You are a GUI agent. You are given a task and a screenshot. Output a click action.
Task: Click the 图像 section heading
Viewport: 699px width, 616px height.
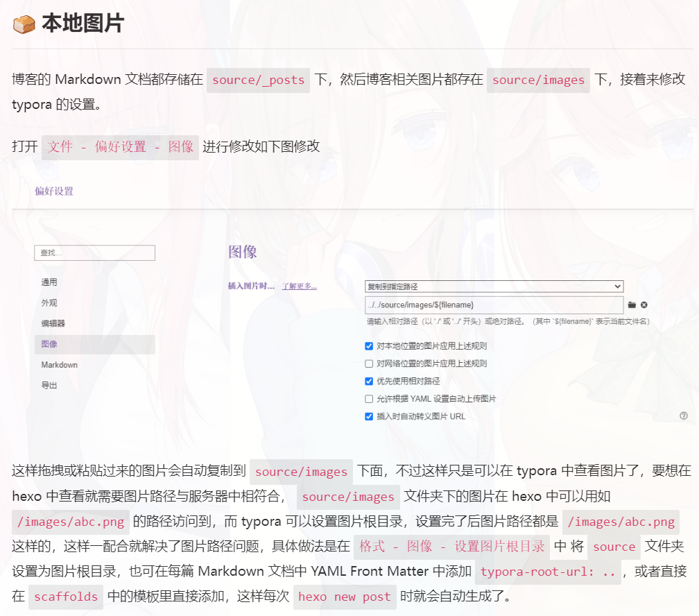coord(243,252)
